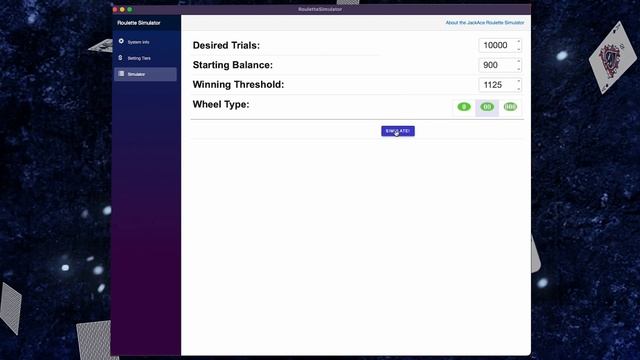Select the double zero wheel type

(x=487, y=107)
